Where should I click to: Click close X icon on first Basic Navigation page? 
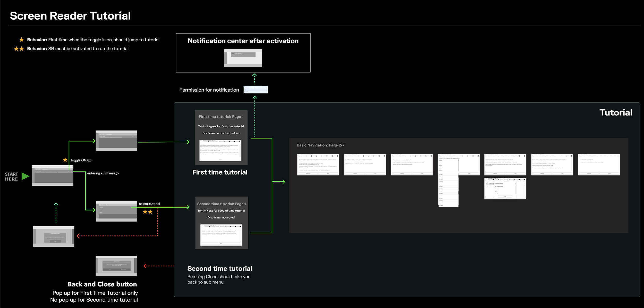(x=299, y=156)
